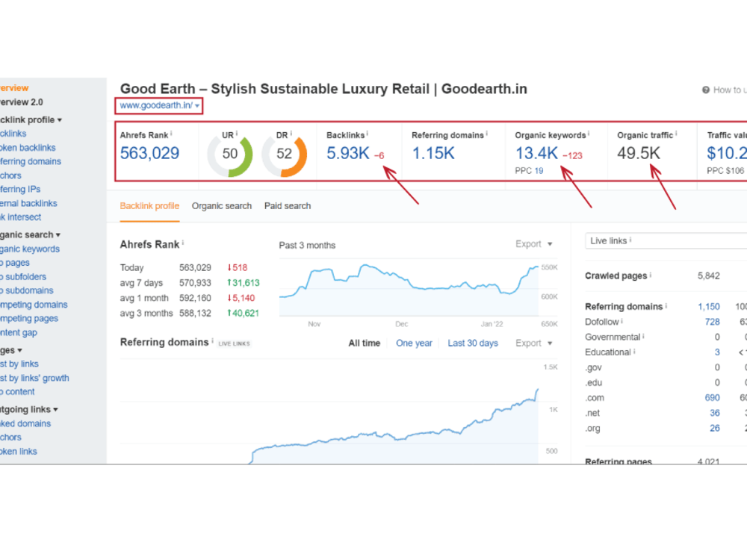Open Link intersect in sidebar
This screenshot has height=560, width=747.
pos(20,217)
